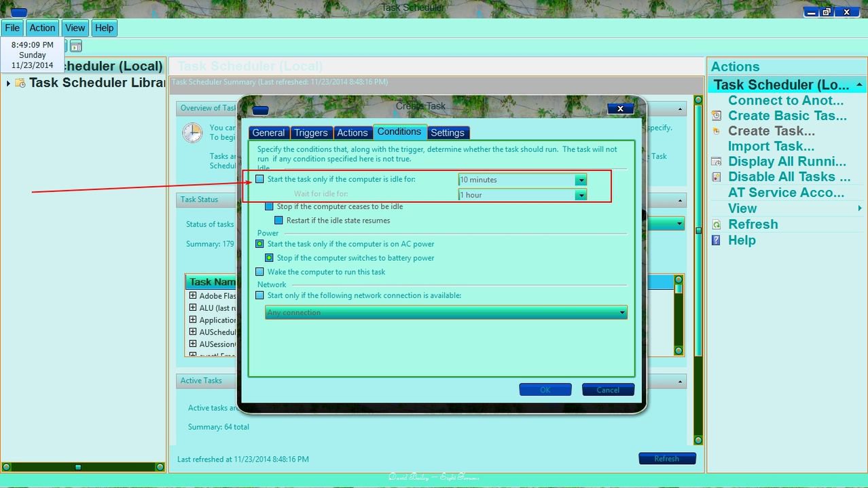
Task: Click the Create Basic Task icon in Actions
Action: pos(716,116)
